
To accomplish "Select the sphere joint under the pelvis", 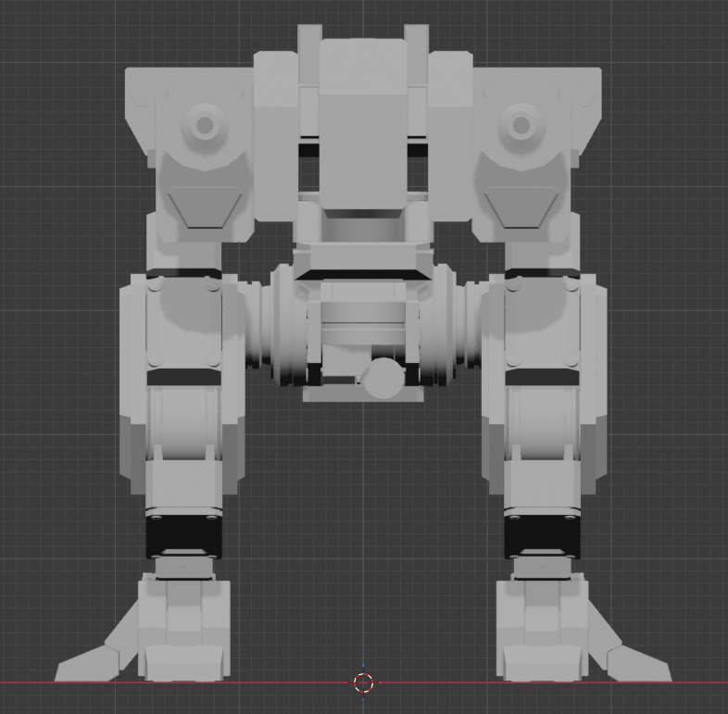I will pyautogui.click(x=384, y=378).
